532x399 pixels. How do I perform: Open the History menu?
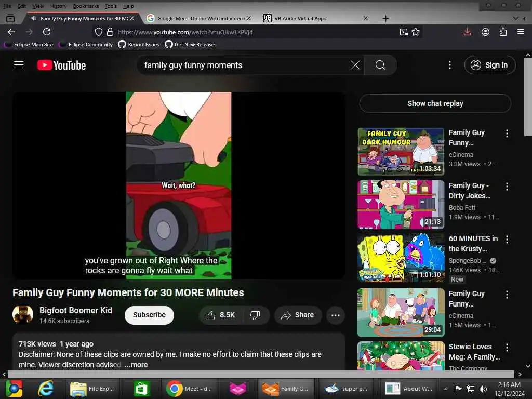pos(58,6)
